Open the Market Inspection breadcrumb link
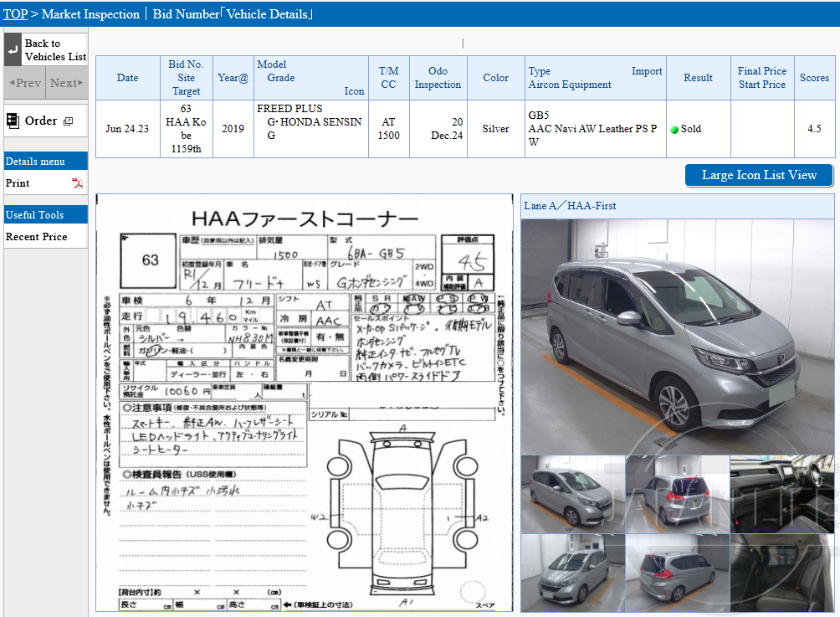This screenshot has width=840, height=617. (91, 13)
